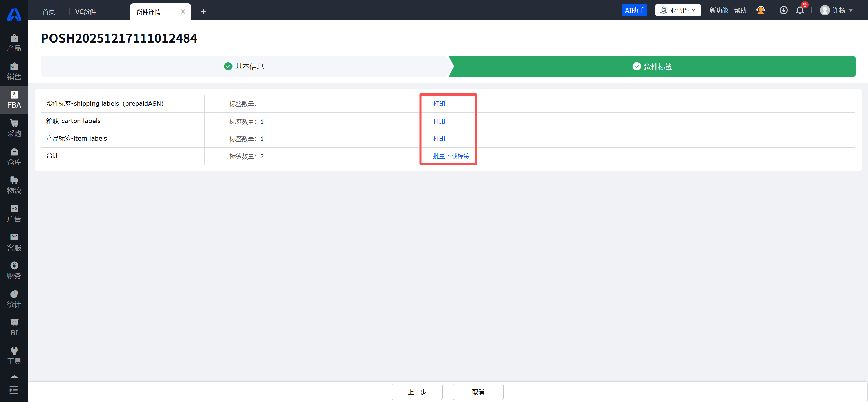Collapse the sidebar with the up arrow
Screen dimensions: 868x402
[x=14, y=377]
